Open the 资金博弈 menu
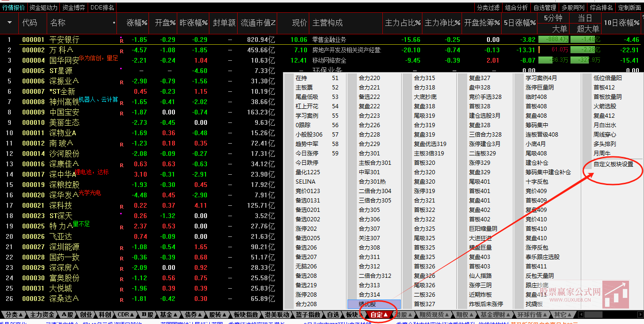644x324 pixels. coord(73,8)
